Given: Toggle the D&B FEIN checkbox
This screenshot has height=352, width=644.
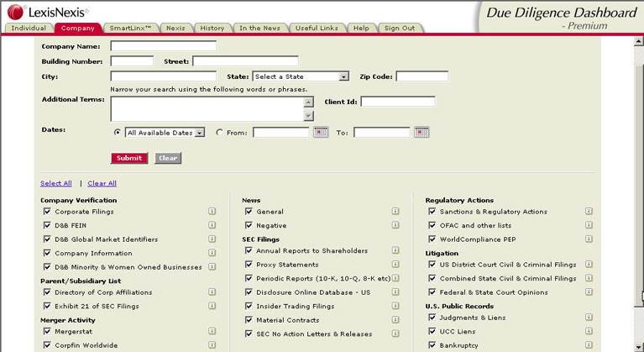Looking at the screenshot, I should tap(47, 225).
